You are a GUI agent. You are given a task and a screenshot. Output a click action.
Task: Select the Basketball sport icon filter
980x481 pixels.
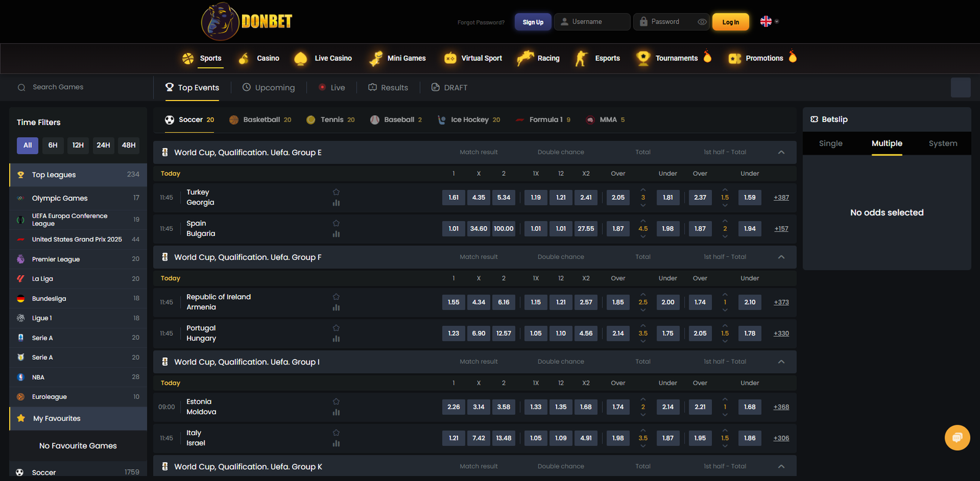(x=260, y=119)
